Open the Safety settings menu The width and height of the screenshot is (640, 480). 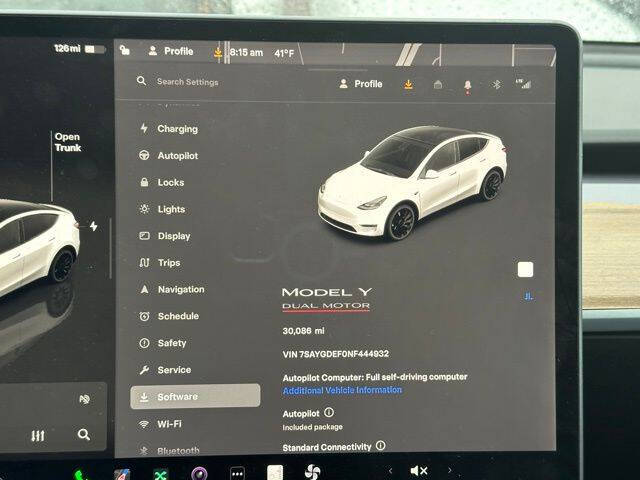coord(162,343)
